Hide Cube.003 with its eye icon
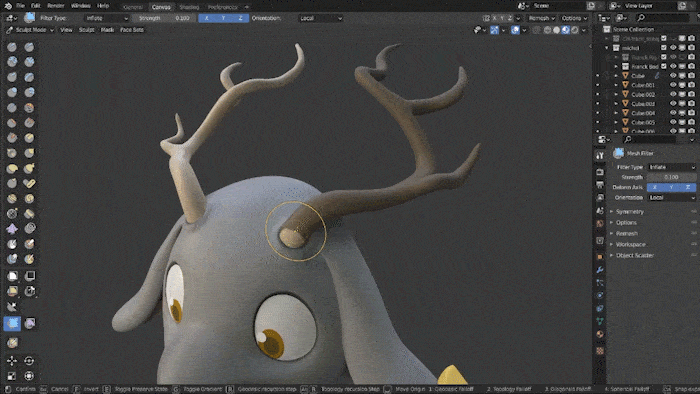 (673, 104)
